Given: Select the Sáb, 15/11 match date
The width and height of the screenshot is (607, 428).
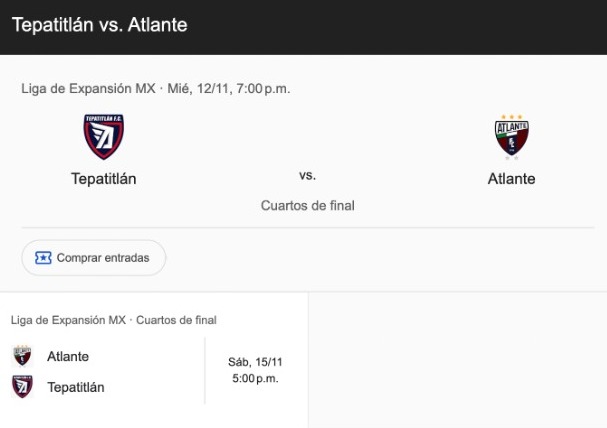Looking at the screenshot, I should tap(255, 362).
